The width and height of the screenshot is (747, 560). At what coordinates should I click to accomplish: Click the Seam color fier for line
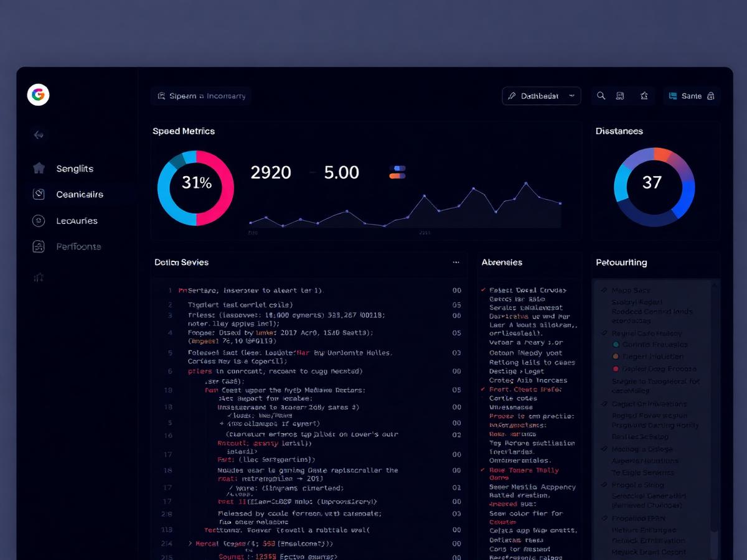(x=526, y=513)
